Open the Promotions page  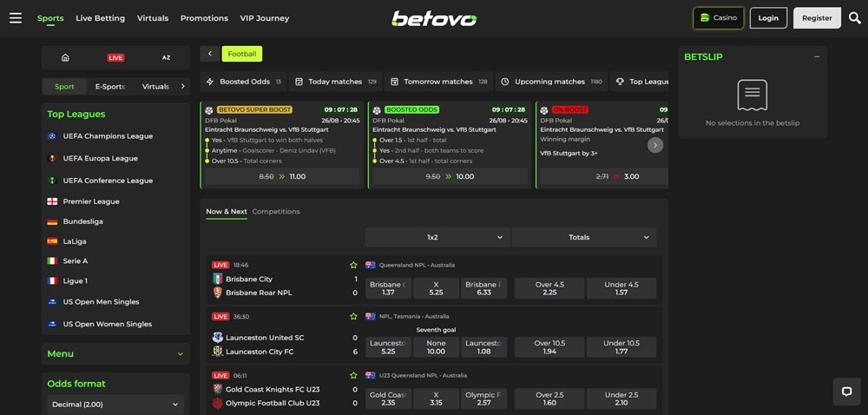point(204,18)
